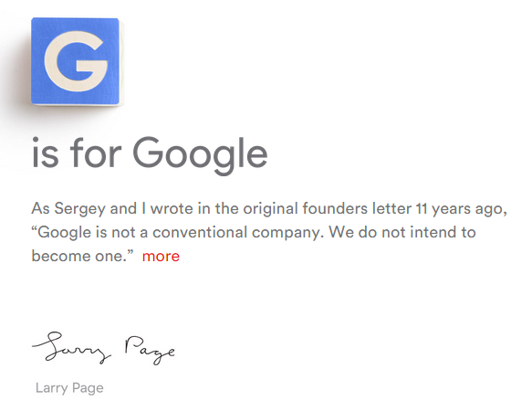Click the handwritten "Larry" in the signature
Image resolution: width=532 pixels, height=411 pixels.
point(71,347)
